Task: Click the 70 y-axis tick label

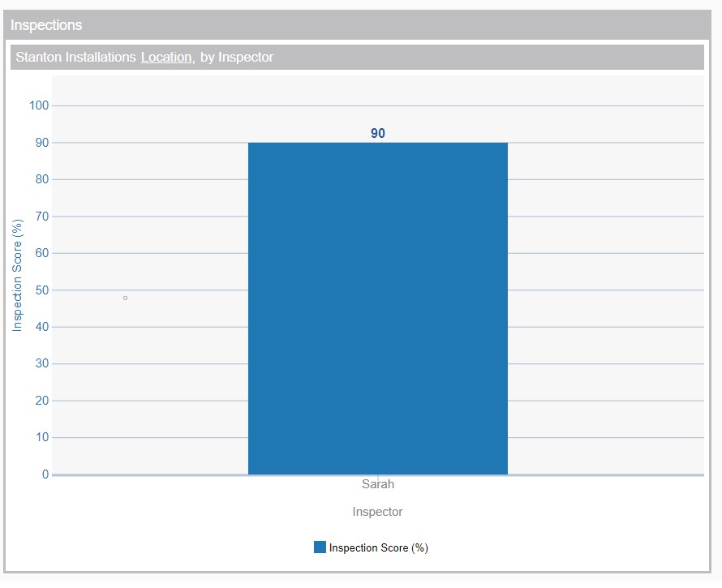Action: tap(41, 217)
